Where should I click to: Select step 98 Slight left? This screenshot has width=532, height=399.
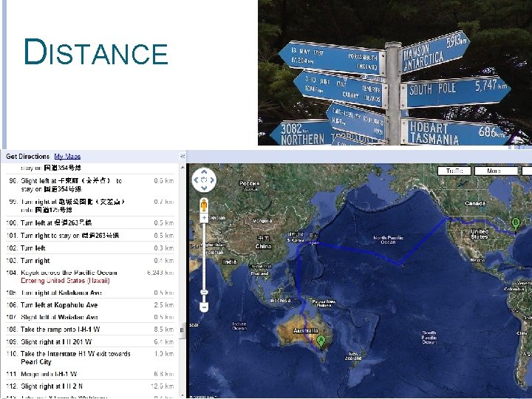pos(90,185)
